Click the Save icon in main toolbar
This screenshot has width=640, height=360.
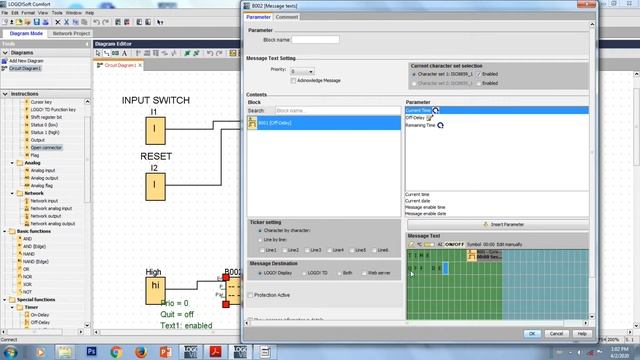(37, 22)
